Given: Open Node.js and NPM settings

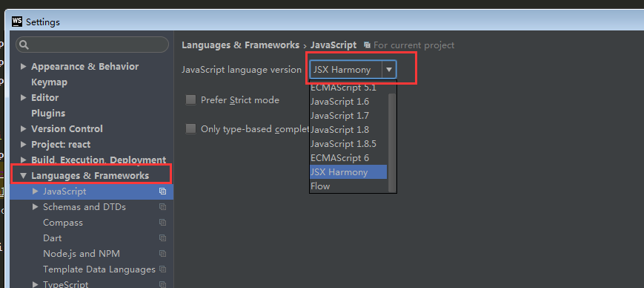Looking at the screenshot, I should pos(82,254).
